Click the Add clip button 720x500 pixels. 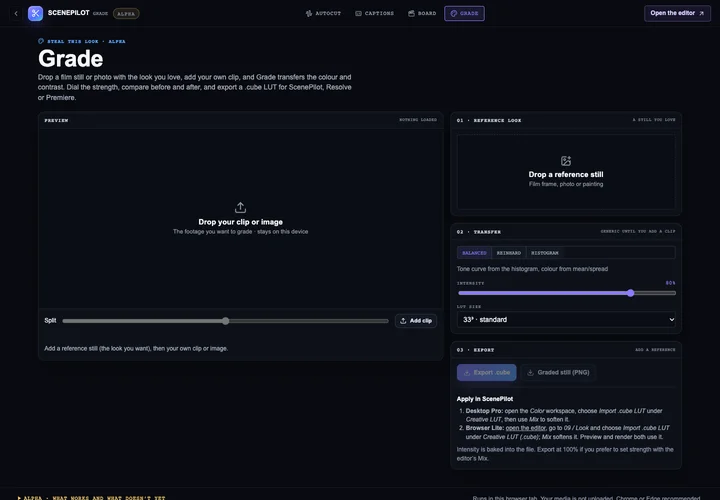(x=416, y=321)
